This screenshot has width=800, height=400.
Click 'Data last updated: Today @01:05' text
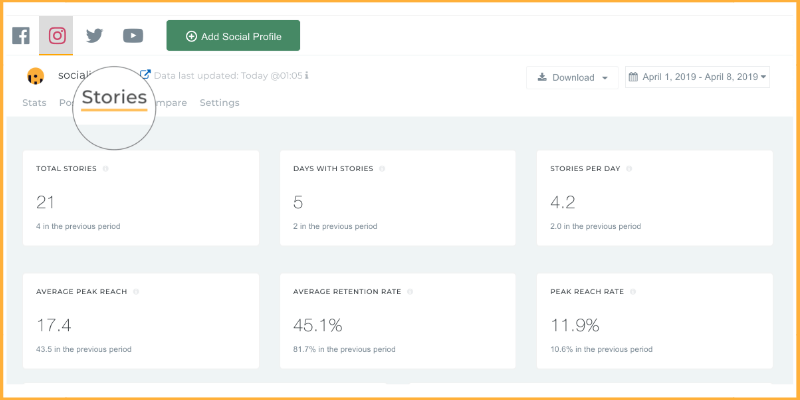pyautogui.click(x=228, y=76)
